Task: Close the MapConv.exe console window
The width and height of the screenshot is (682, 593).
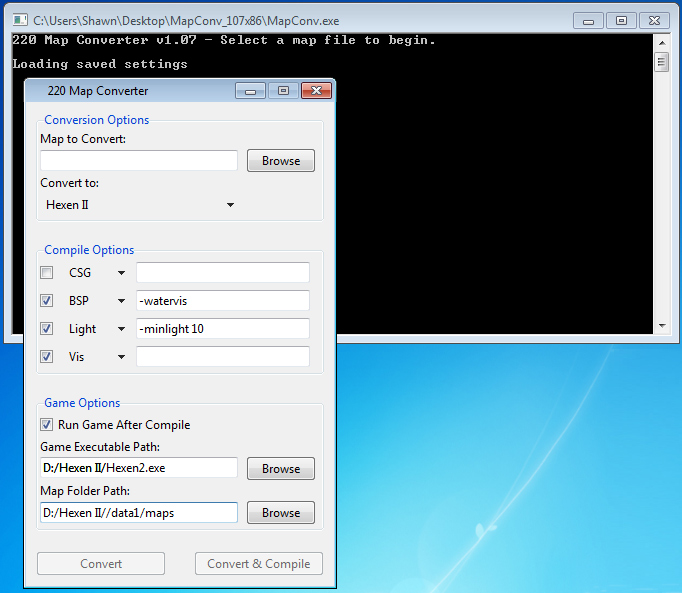Action: coord(654,21)
